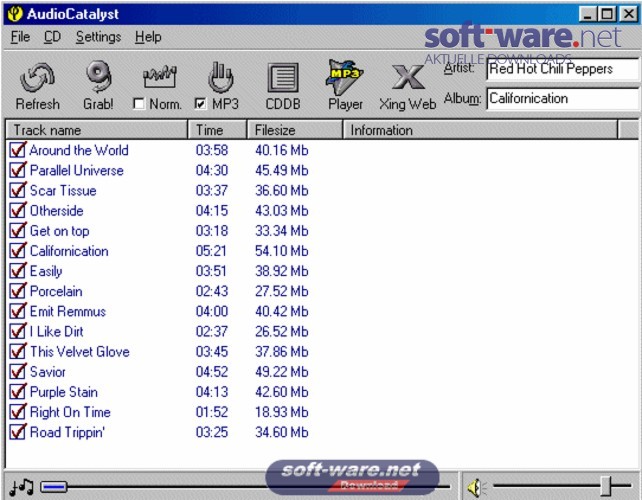Uncheck the I Like Dirt track
The image size is (642, 500).
pos(18,331)
